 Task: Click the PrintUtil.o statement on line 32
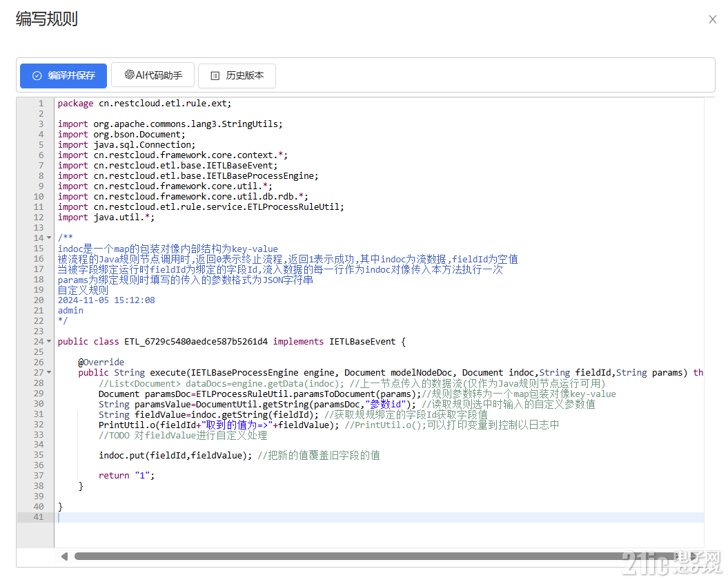(x=219, y=425)
